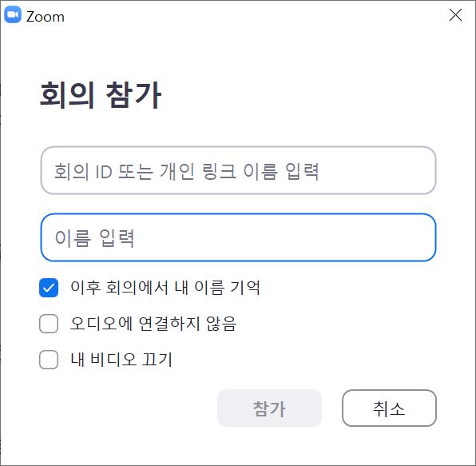Click the 회의 참가 heading
The width and height of the screenshot is (476, 466).
(x=101, y=95)
